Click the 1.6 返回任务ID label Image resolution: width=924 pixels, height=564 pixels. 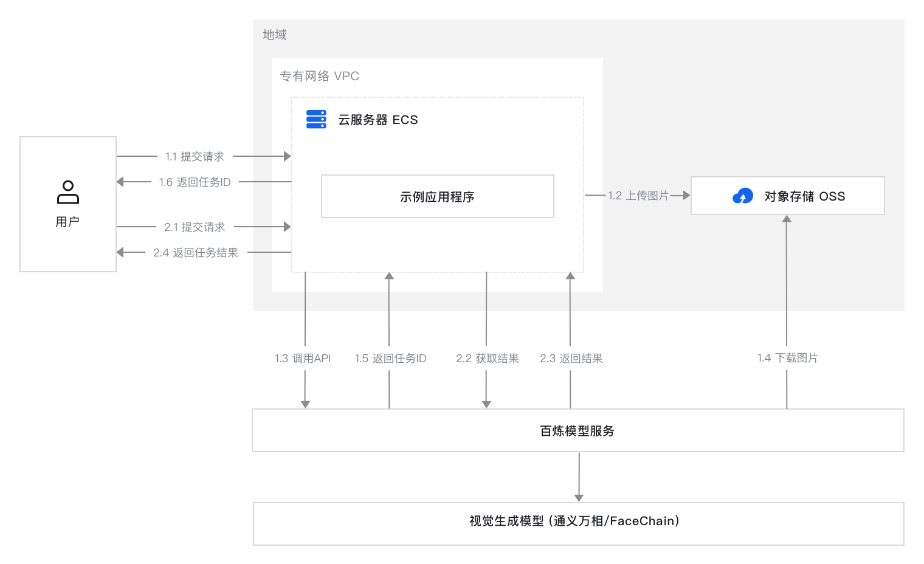coord(195,182)
